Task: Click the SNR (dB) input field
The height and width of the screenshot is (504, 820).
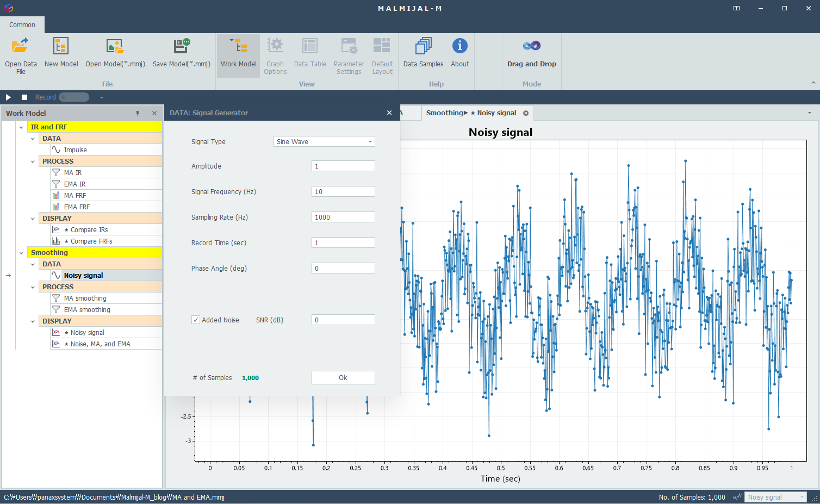Action: [x=343, y=320]
